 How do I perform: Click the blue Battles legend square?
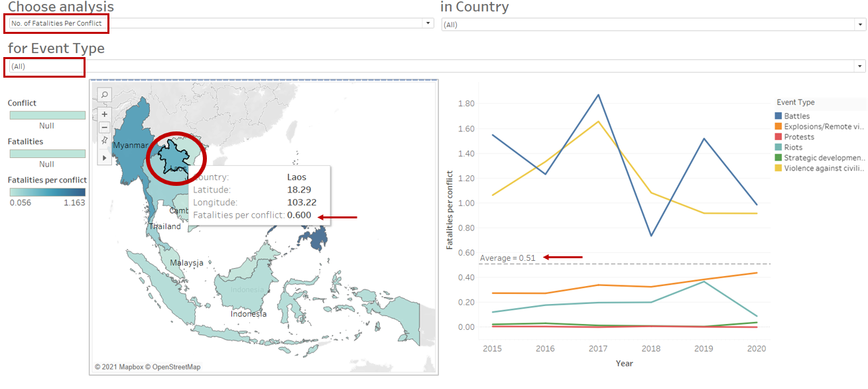coord(778,116)
